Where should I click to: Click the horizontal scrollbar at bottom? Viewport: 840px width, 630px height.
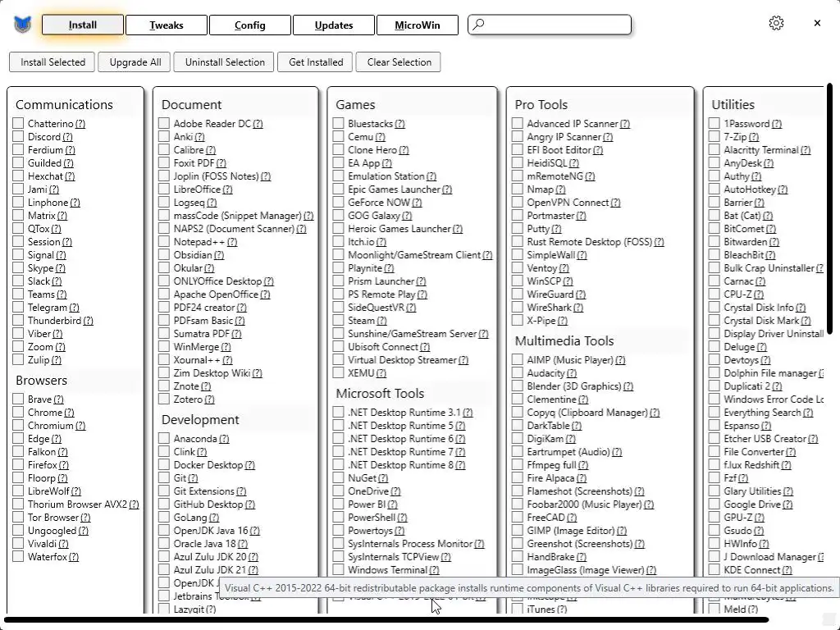coord(386,620)
